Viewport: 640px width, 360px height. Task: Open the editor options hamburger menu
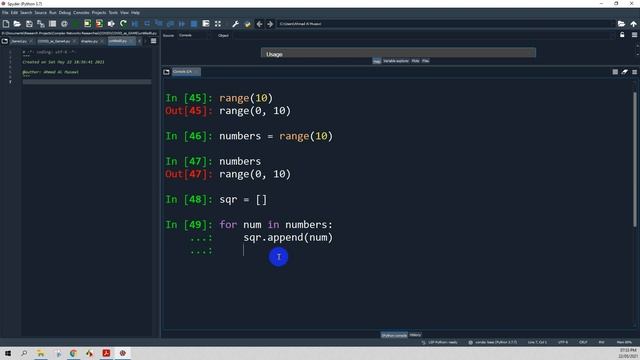[153, 41]
